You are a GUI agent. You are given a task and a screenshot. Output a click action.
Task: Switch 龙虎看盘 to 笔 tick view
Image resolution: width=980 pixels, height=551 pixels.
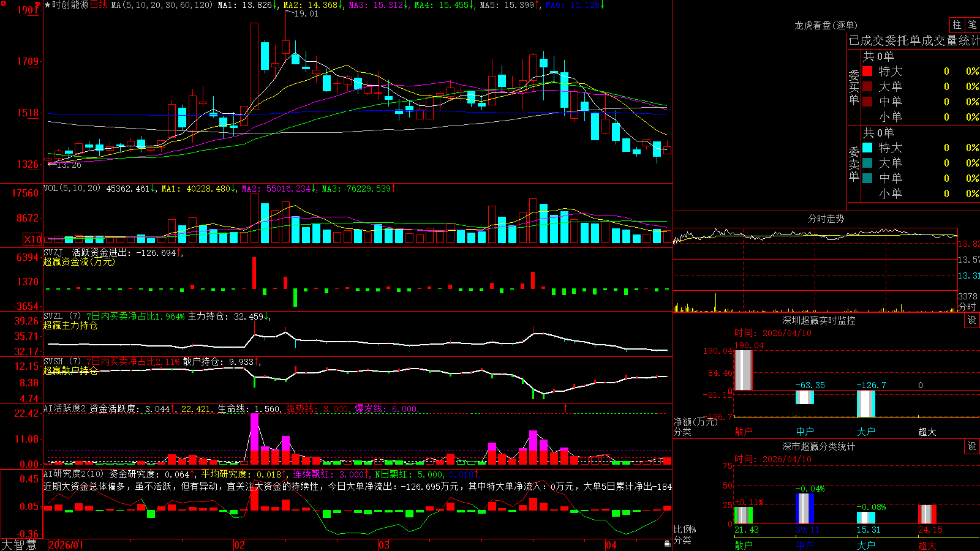click(972, 24)
